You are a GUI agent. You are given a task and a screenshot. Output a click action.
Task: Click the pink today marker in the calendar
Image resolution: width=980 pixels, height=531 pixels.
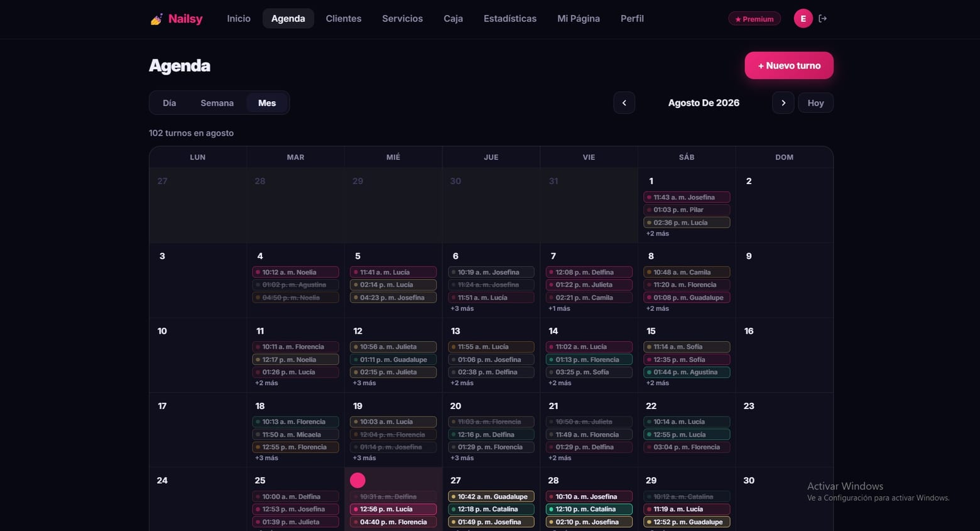(x=357, y=480)
